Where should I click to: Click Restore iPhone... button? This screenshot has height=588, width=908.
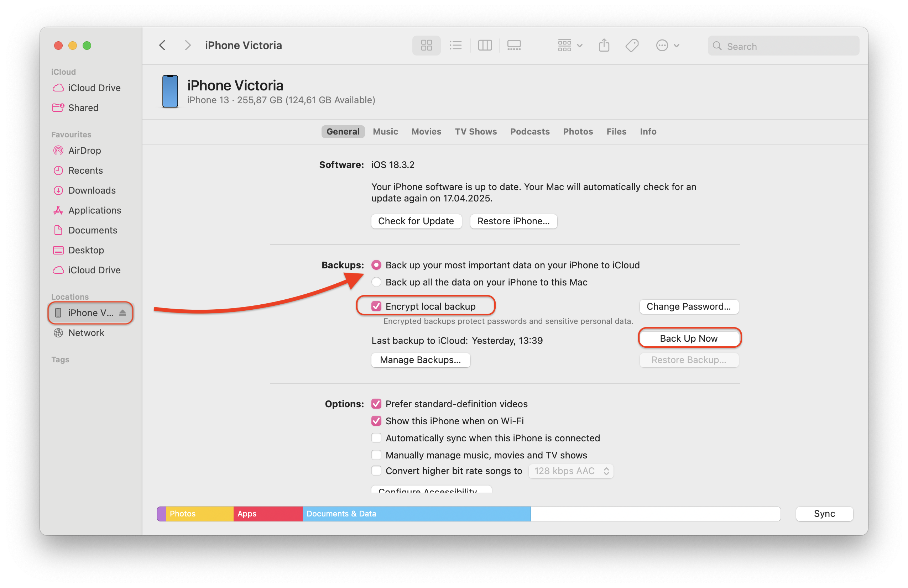coord(513,221)
